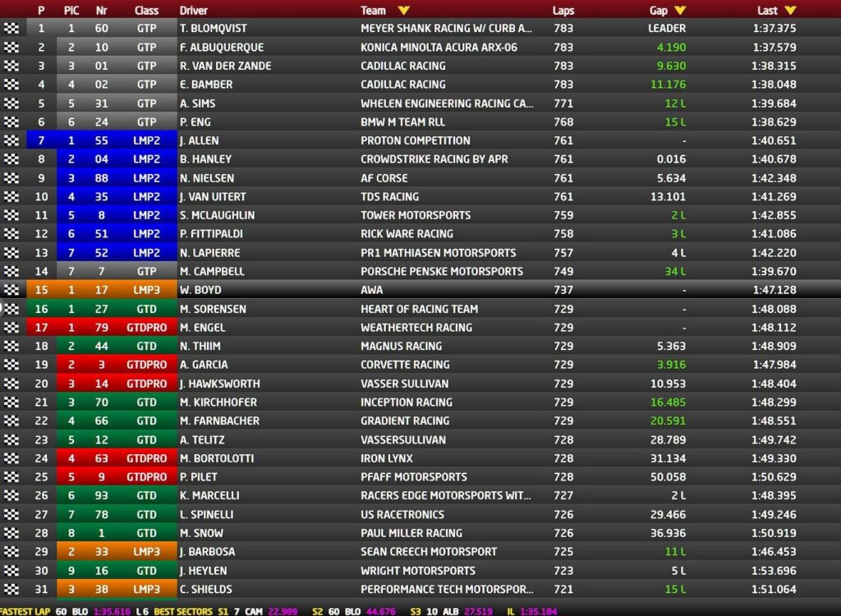This screenshot has width=841, height=616.
Task: Click the checkered flag in J. Barbosa's row
Action: (x=11, y=552)
